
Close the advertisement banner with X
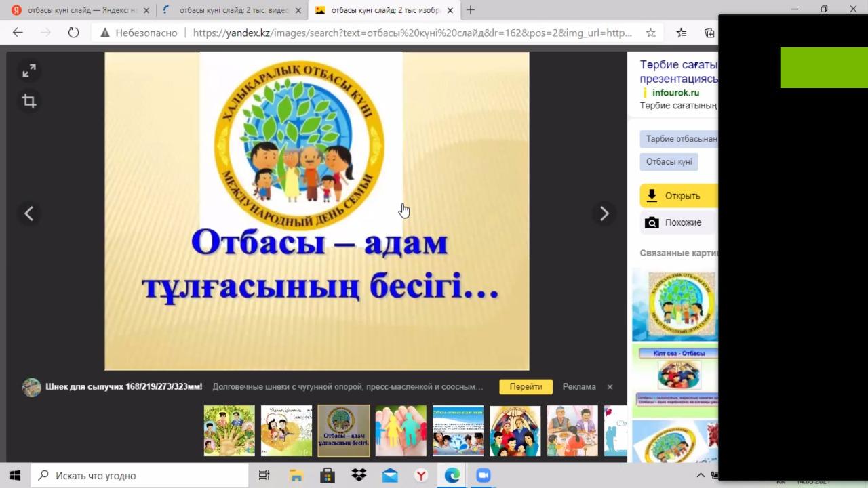[610, 387]
